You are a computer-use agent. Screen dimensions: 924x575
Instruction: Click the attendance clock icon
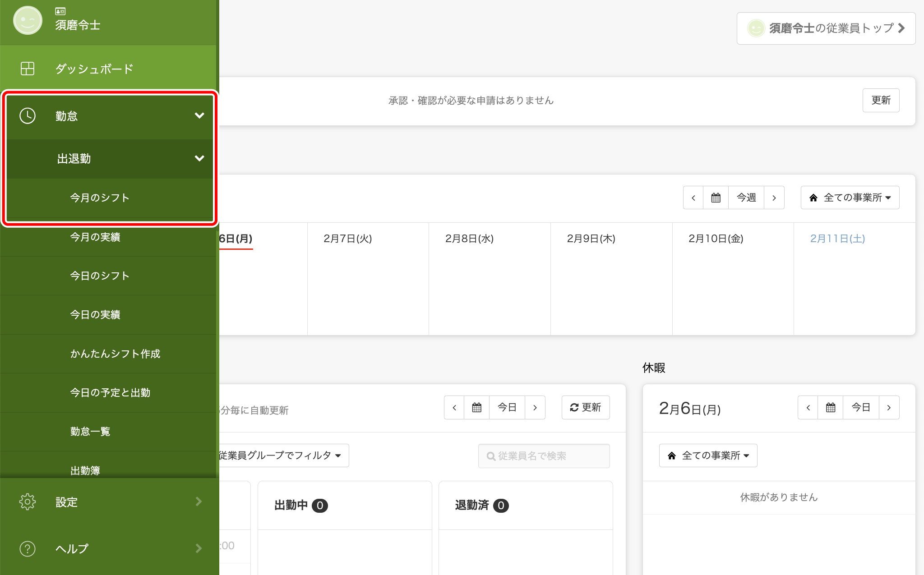click(x=28, y=116)
